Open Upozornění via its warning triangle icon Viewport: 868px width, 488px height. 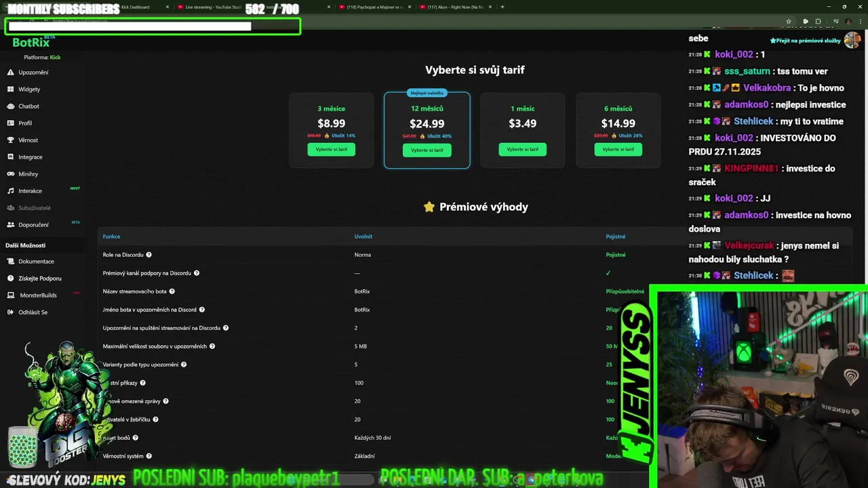[x=10, y=72]
